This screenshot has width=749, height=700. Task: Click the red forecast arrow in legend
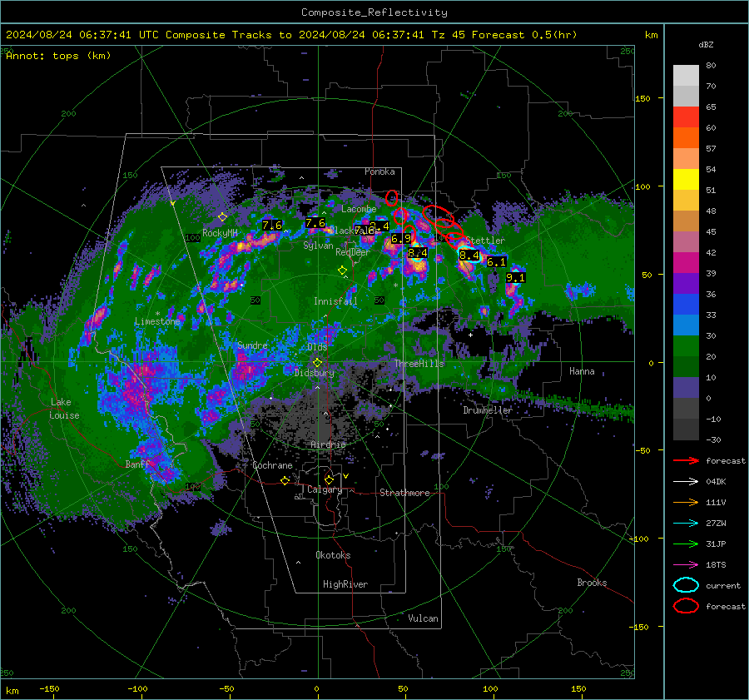coord(686,460)
